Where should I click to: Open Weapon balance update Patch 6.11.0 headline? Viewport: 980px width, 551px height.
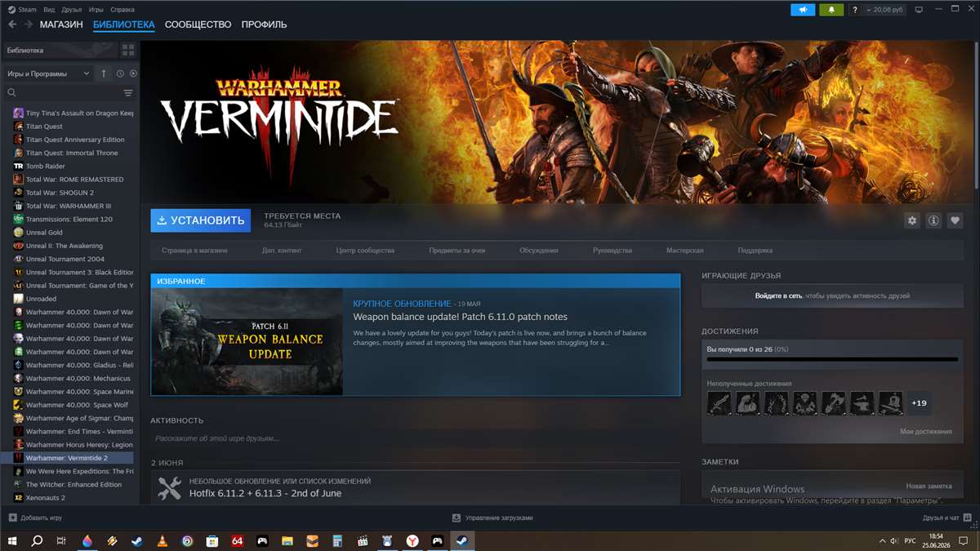coord(460,317)
